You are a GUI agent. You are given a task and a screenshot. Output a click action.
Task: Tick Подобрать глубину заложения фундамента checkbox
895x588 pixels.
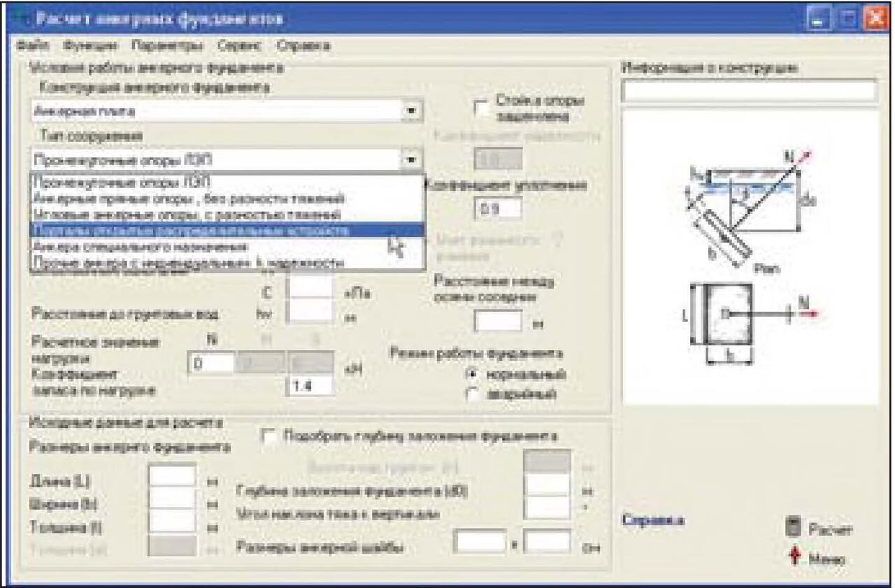(268, 436)
